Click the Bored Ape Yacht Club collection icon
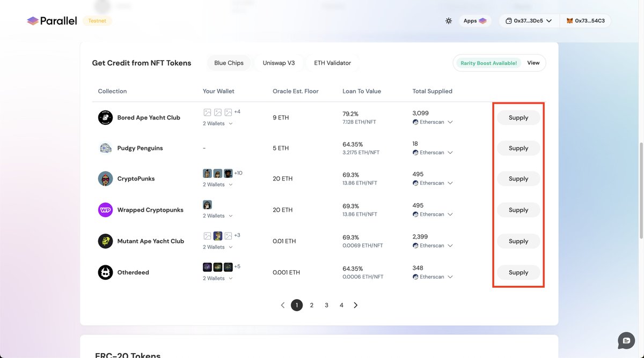 pos(105,117)
